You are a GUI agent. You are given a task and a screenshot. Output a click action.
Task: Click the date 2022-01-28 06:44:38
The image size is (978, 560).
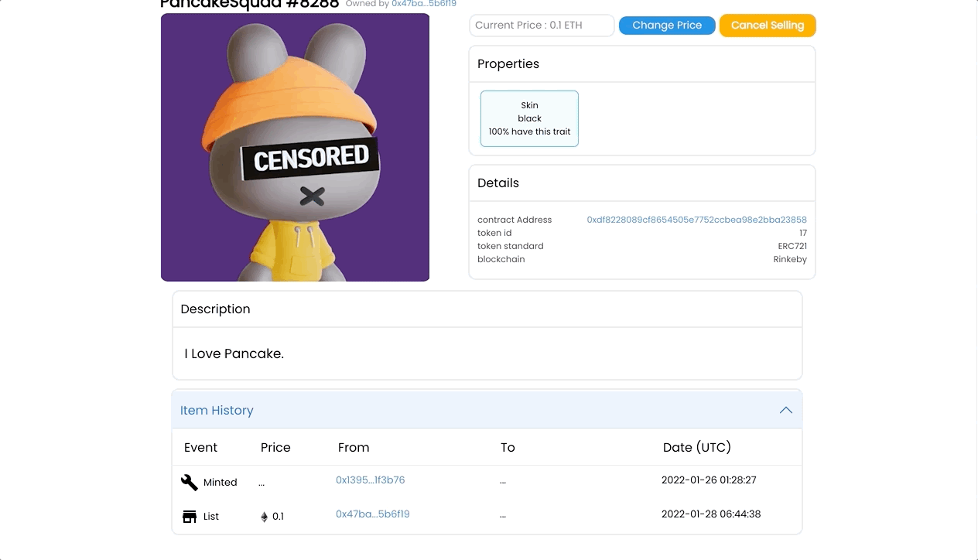[711, 514]
